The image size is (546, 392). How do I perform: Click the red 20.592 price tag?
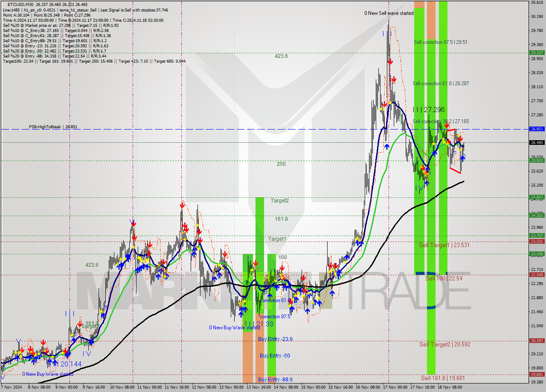coord(537,340)
